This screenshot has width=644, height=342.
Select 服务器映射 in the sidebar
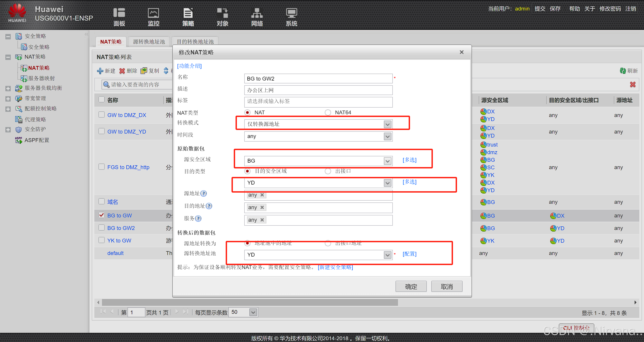point(42,78)
